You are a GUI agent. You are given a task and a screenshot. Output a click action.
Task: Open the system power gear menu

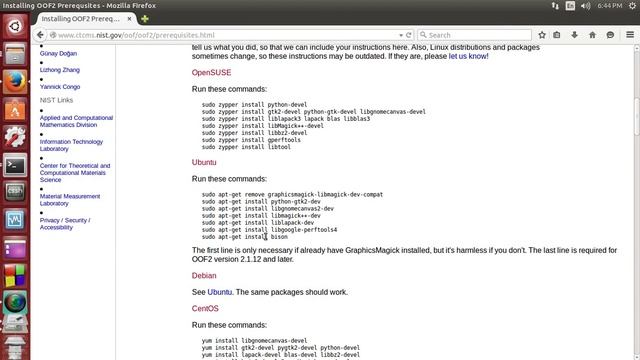pos(632,6)
